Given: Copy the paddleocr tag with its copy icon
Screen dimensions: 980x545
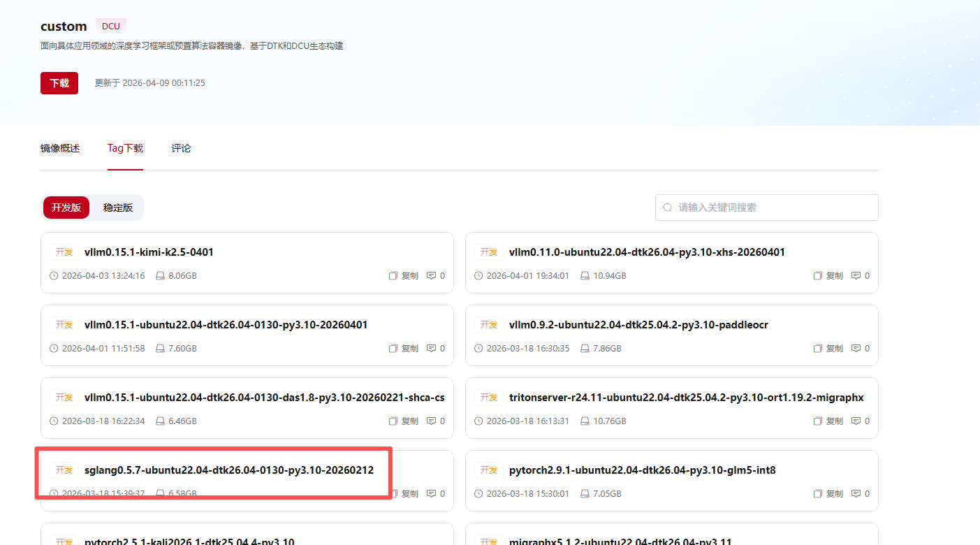Looking at the screenshot, I should coord(817,349).
